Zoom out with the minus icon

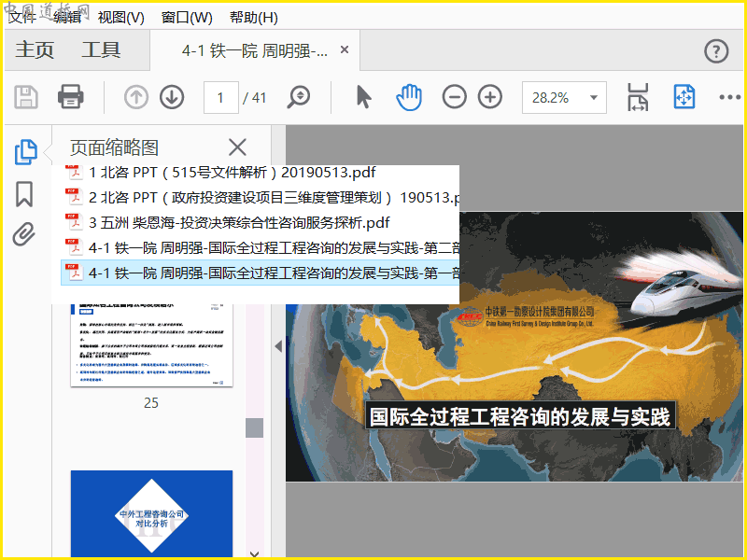[x=454, y=97]
